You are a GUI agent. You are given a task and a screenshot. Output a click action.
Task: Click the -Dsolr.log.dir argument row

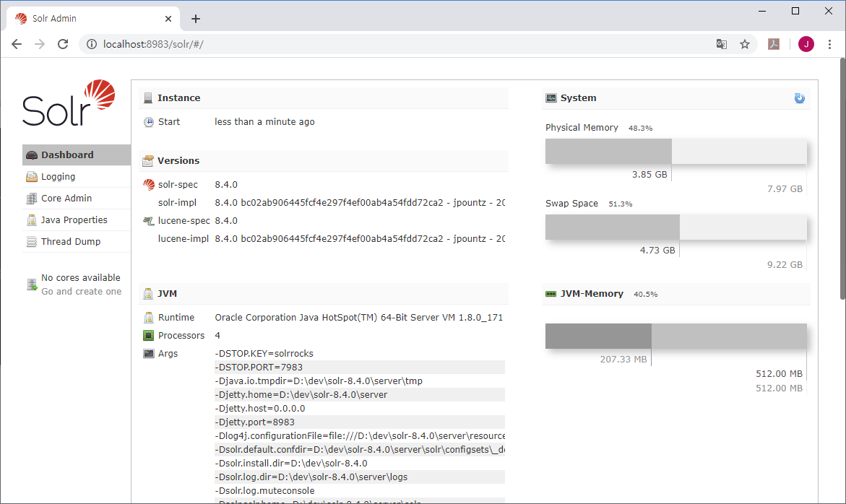click(359, 477)
